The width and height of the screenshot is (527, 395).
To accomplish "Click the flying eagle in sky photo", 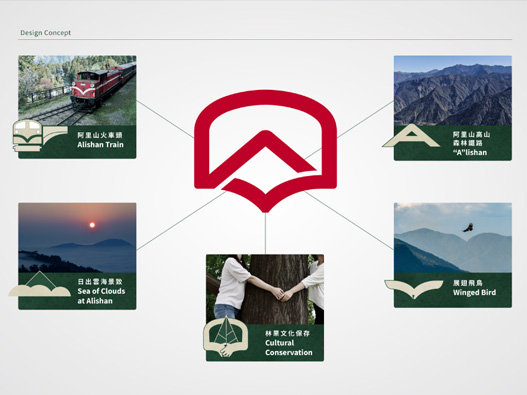I will (468, 228).
